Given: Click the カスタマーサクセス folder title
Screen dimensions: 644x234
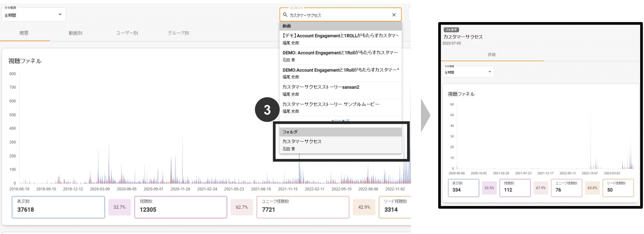Looking at the screenshot, I should point(463,37).
